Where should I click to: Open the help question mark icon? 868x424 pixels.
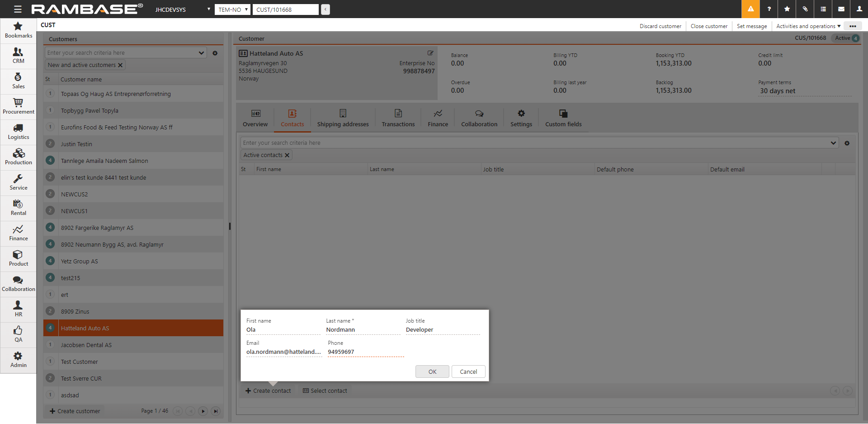pyautogui.click(x=769, y=9)
